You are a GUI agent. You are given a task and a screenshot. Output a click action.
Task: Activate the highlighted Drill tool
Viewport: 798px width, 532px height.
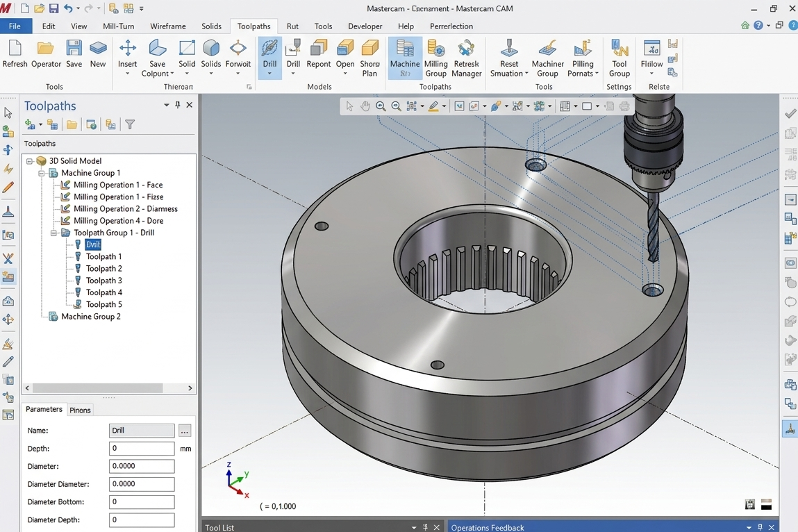pos(269,58)
